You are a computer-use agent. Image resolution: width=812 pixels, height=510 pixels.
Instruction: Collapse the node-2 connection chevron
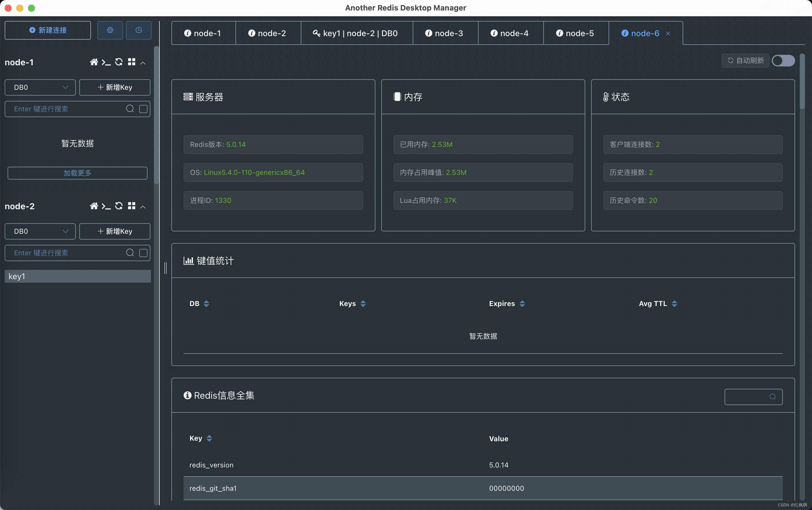click(x=143, y=207)
